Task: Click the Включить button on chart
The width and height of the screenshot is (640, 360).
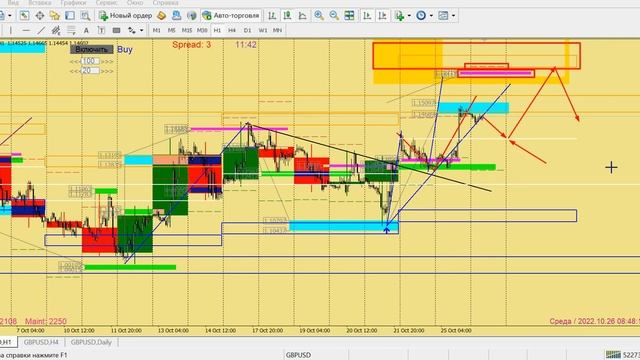Action: coord(91,49)
